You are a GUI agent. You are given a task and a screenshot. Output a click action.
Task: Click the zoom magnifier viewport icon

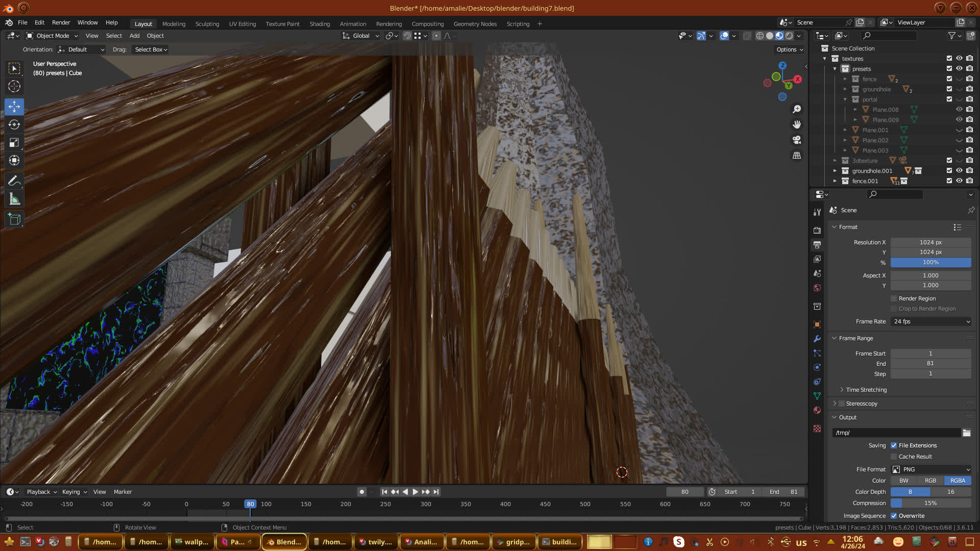pos(797,109)
